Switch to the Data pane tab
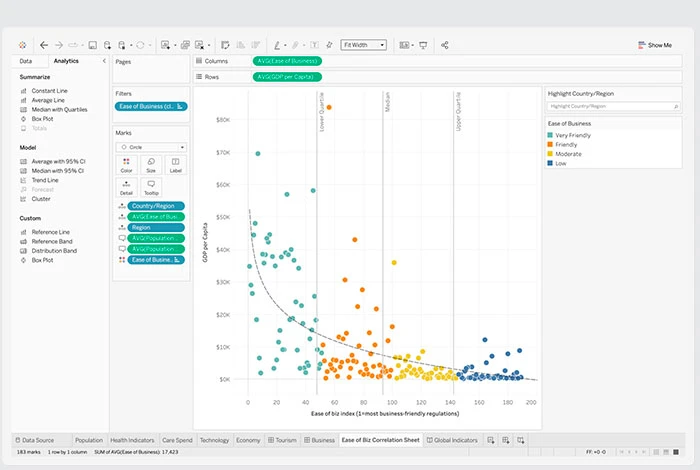The height and width of the screenshot is (470, 700). click(26, 61)
